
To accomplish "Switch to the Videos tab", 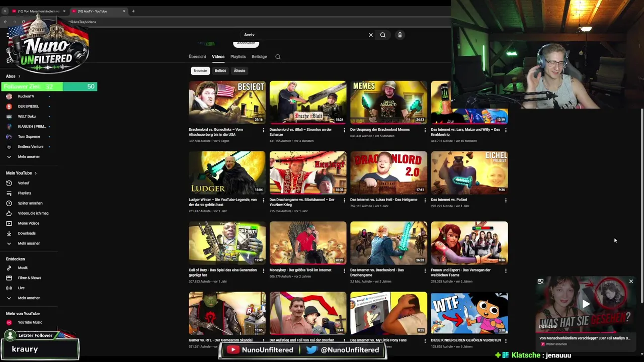I will point(218,57).
